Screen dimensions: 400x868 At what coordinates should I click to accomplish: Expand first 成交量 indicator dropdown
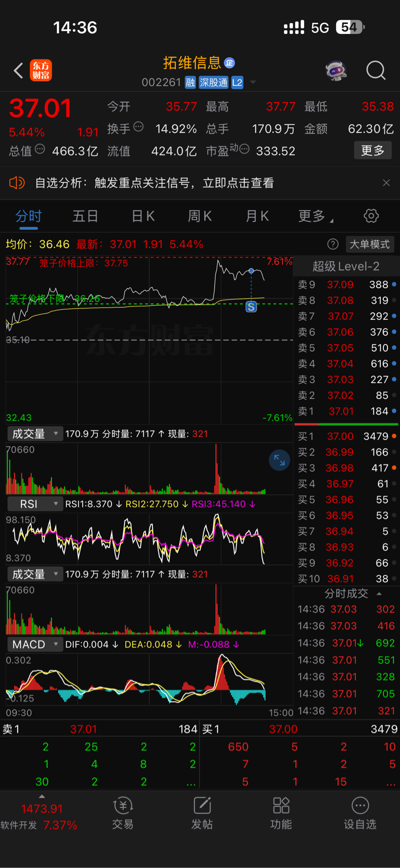pyautogui.click(x=35, y=434)
